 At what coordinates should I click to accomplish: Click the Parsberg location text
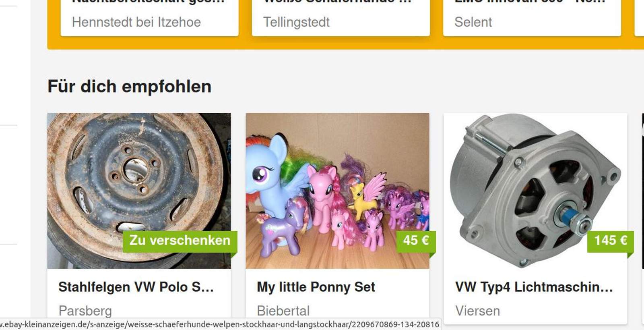pos(85,311)
